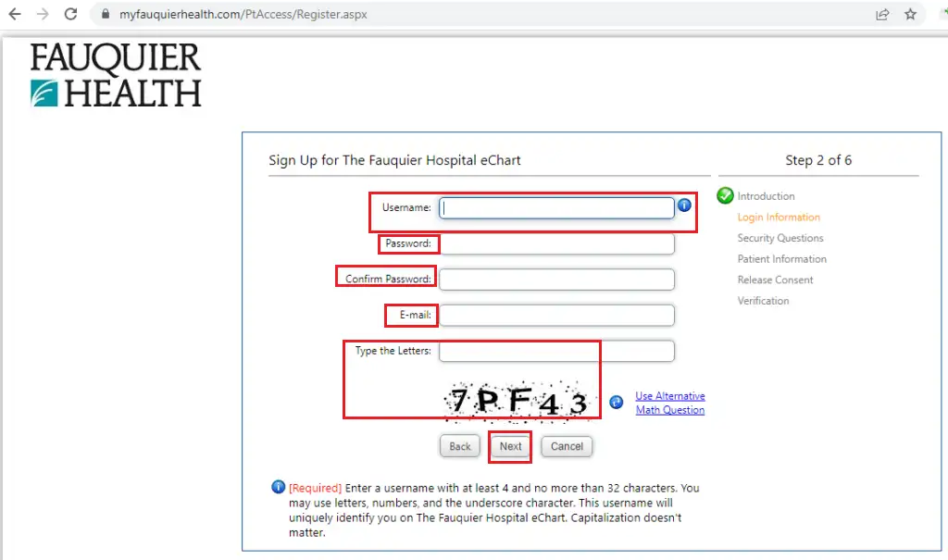Refresh the captcha image with the blue icon
Screen dimensions: 948x560
(616, 402)
